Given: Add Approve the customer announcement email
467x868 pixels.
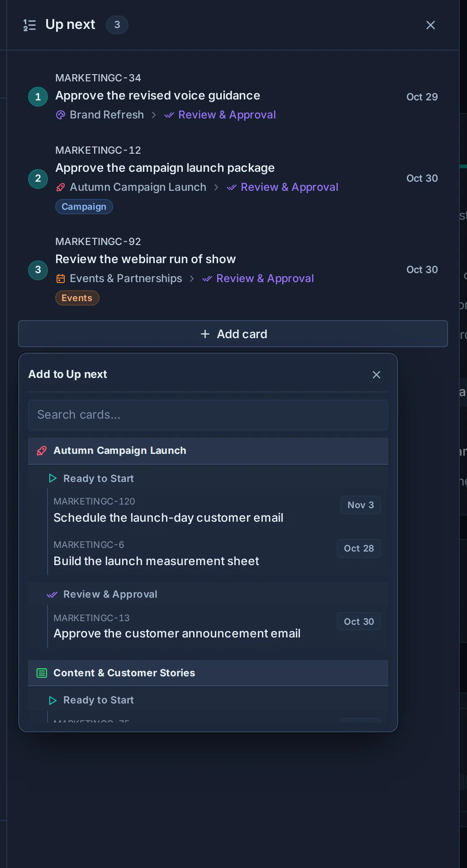Looking at the screenshot, I should [x=217, y=626].
